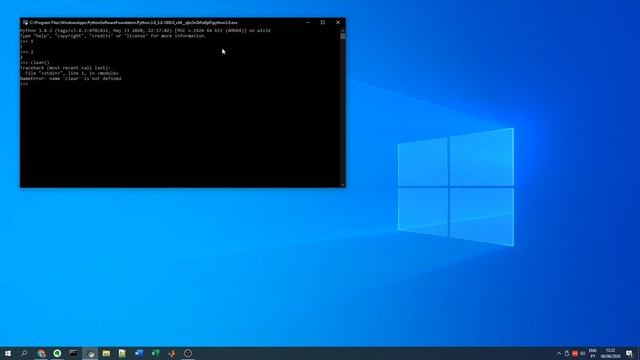Open the Action Center notifications
This screenshot has width=640, height=360.
(629, 353)
